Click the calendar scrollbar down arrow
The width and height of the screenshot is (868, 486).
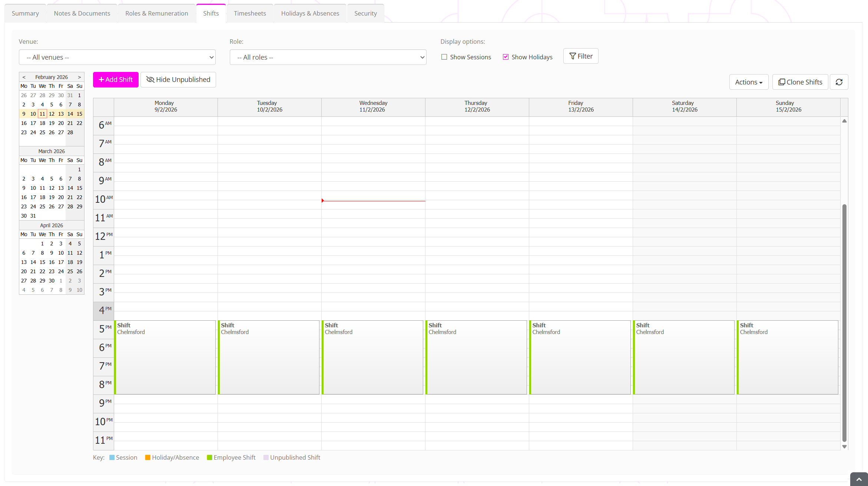tap(844, 447)
